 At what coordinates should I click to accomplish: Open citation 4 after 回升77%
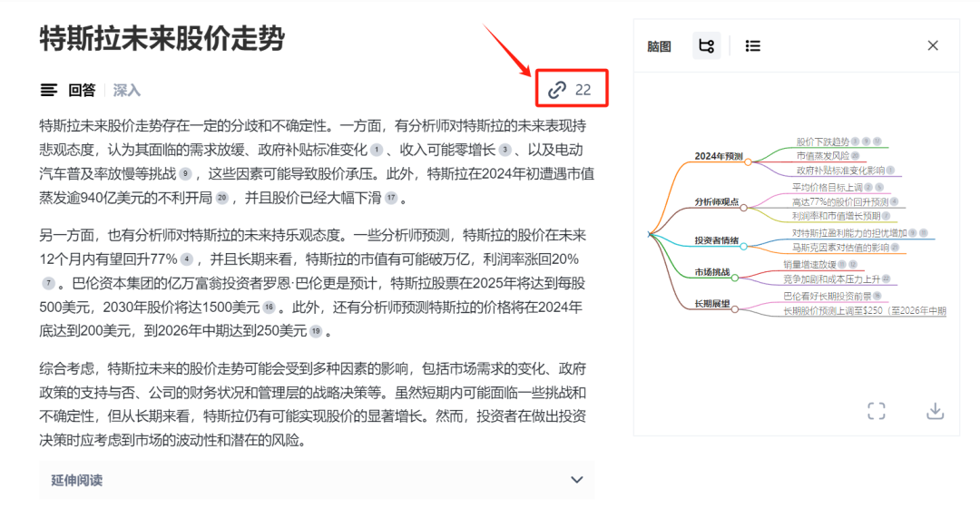pos(186,259)
